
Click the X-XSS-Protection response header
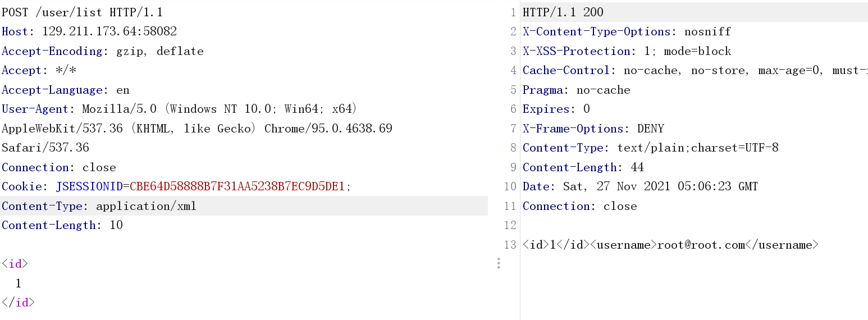[627, 51]
